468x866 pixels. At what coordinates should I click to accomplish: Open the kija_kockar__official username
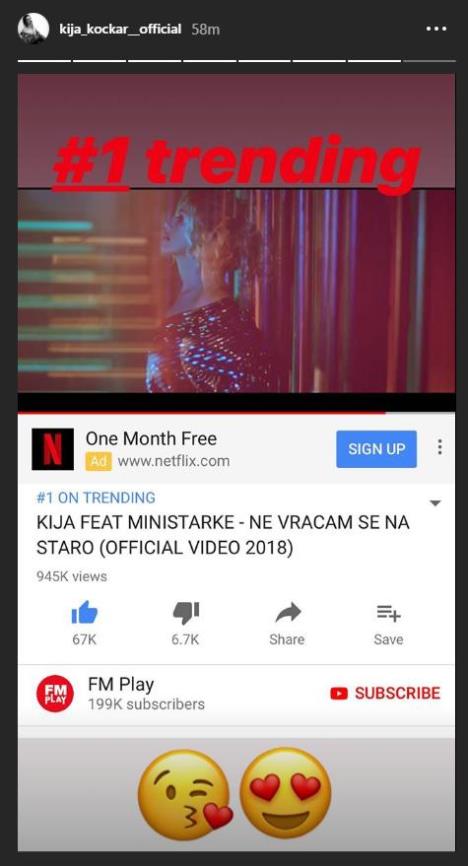120,29
